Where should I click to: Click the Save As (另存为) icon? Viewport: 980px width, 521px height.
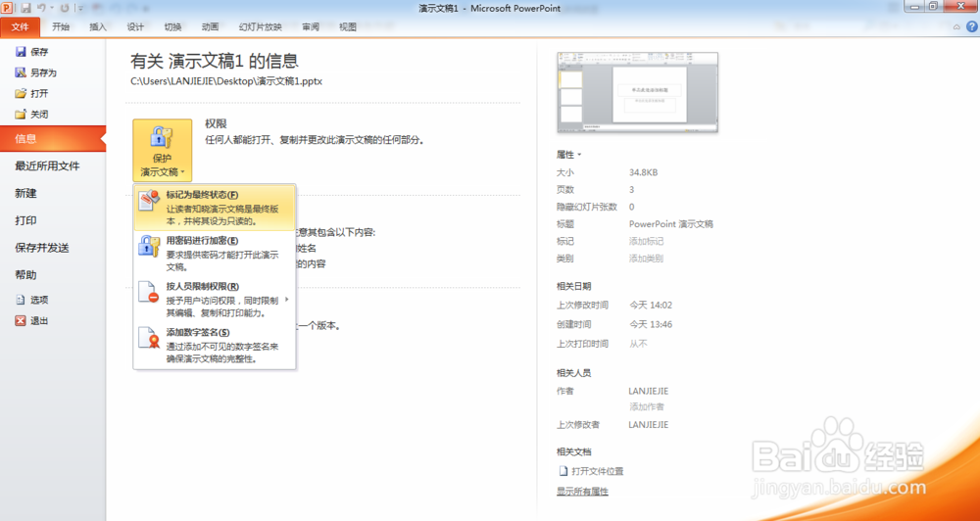(x=22, y=72)
